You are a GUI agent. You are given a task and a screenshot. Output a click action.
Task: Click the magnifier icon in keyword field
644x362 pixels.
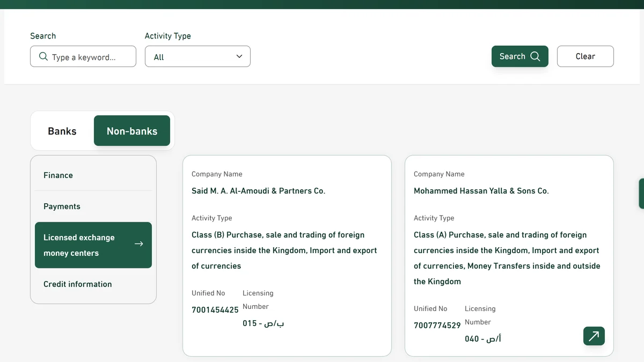tap(43, 56)
